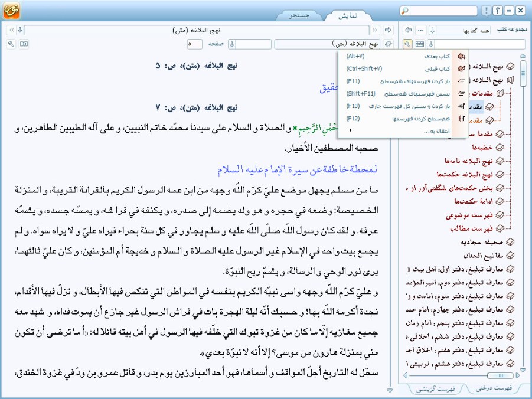Click the book icon beside 'نهج البلاغه نامه‌ها'

(x=500, y=161)
